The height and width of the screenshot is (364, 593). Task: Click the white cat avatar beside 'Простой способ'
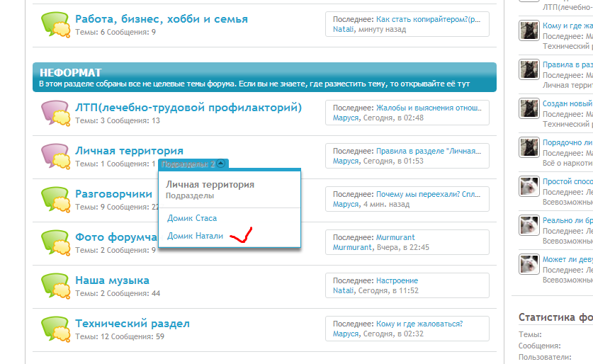pos(529,186)
